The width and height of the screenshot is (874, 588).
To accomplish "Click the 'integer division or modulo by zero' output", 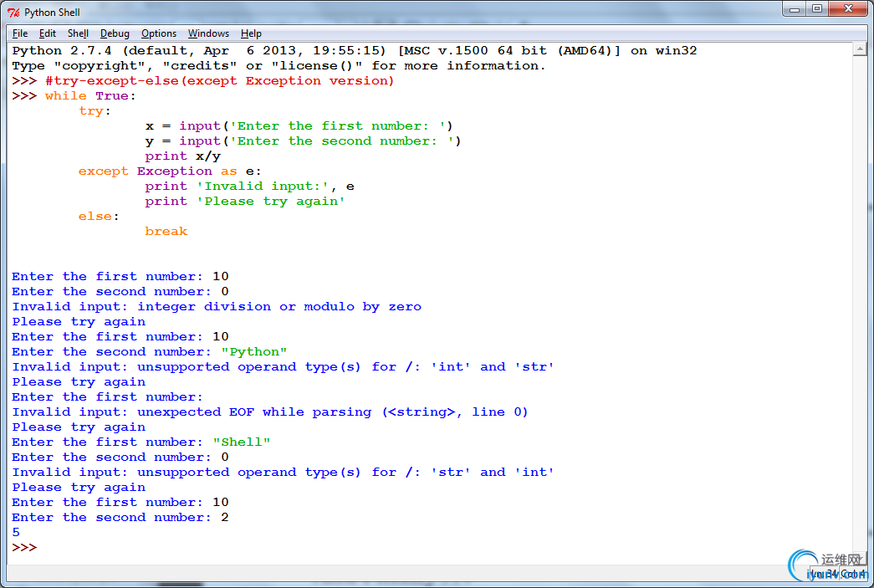I will point(279,306).
